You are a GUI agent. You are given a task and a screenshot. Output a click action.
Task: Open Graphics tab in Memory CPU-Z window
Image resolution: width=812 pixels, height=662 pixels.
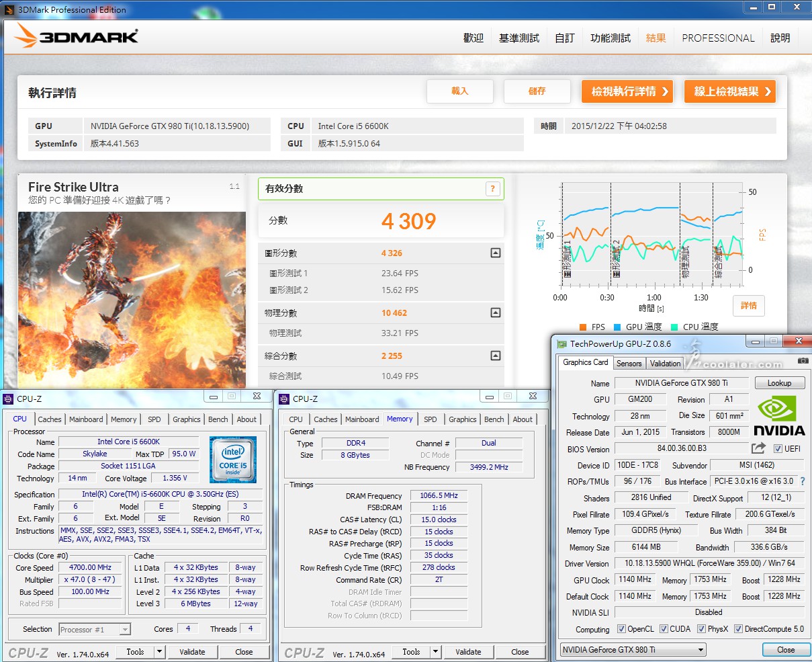coord(463,419)
